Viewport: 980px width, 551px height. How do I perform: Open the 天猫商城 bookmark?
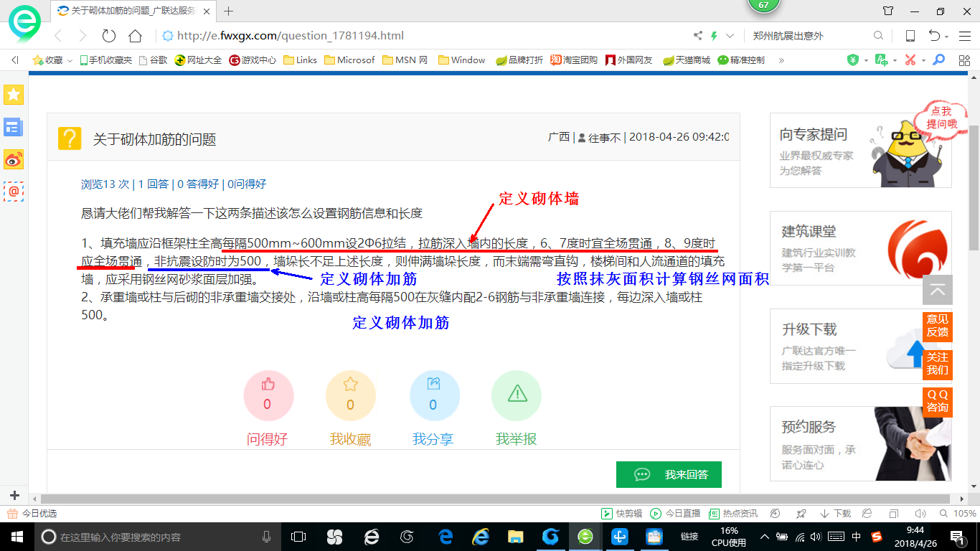[x=687, y=60]
